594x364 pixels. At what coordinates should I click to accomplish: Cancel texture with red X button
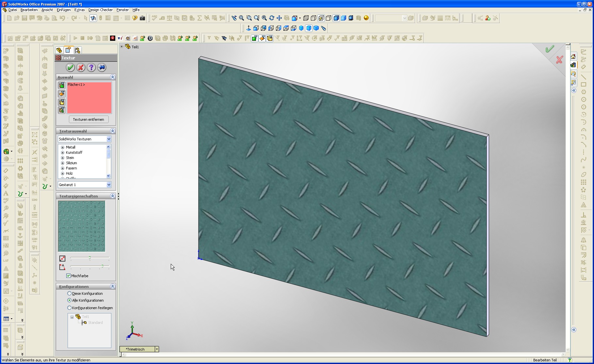[x=81, y=68]
